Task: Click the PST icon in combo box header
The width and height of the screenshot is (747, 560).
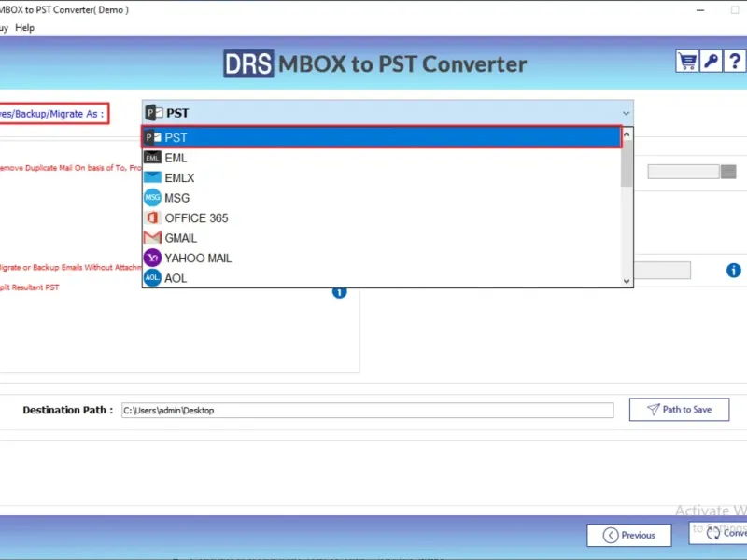Action: point(154,113)
